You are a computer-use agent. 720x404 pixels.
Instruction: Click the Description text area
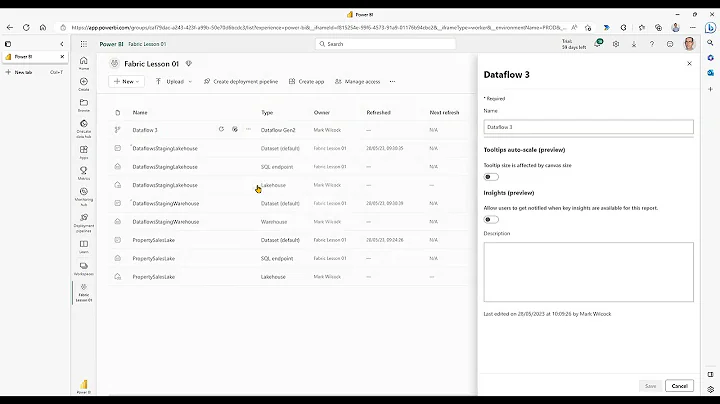coord(588,272)
